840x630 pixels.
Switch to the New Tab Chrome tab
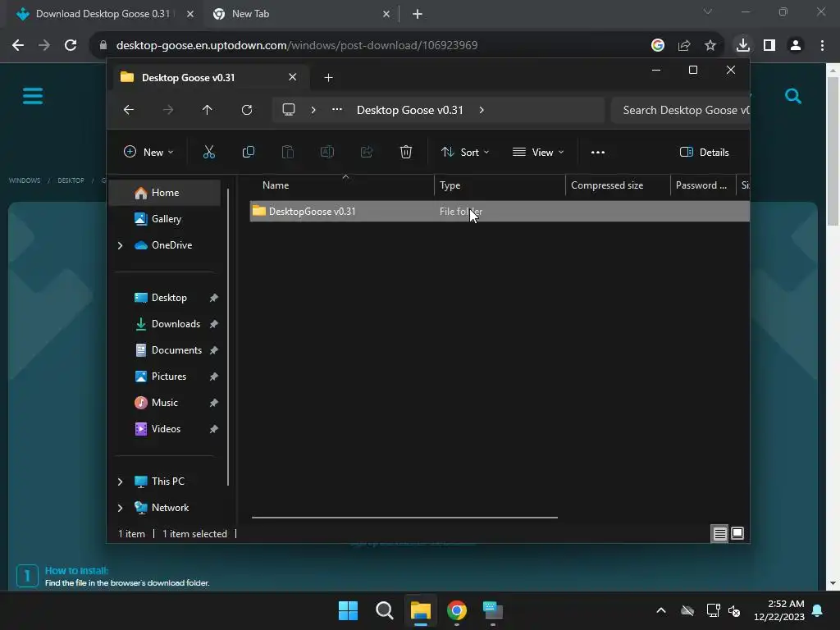(x=300, y=14)
